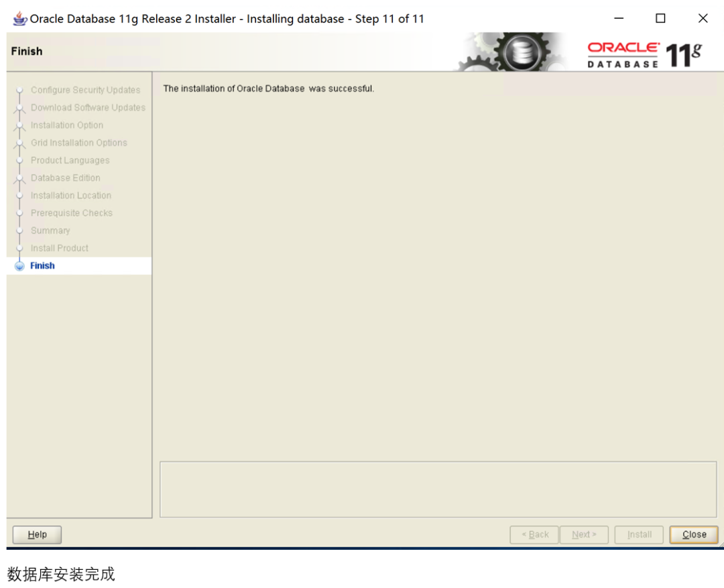This screenshot has height=588, width=724.
Task: Select Product Languages step
Action: (70, 160)
